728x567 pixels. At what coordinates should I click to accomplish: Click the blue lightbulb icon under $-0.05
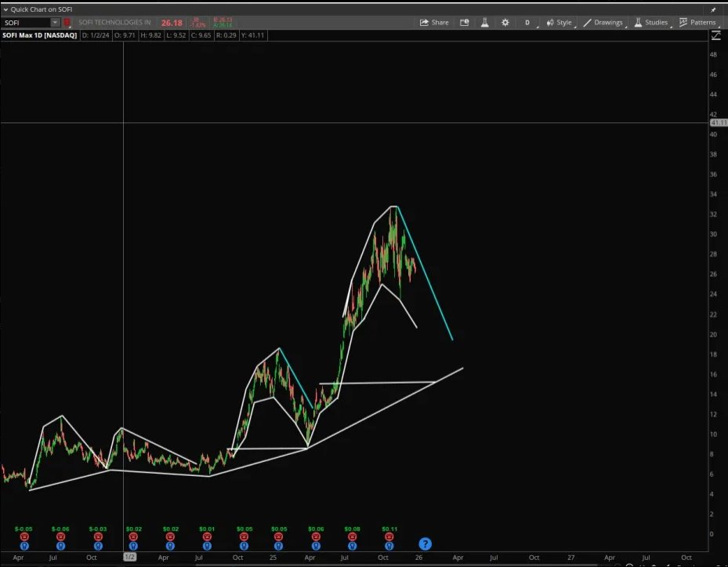(24, 546)
